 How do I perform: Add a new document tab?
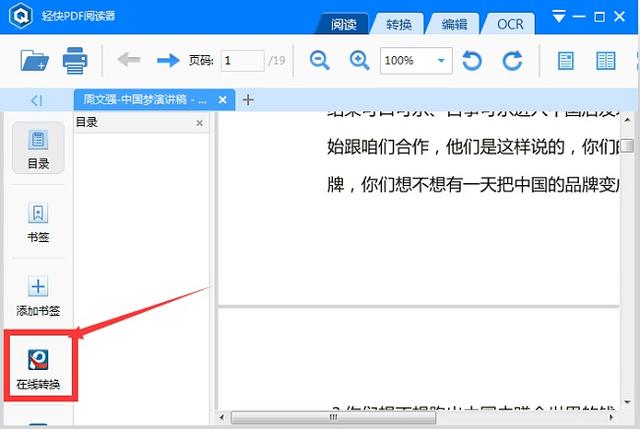point(249,99)
